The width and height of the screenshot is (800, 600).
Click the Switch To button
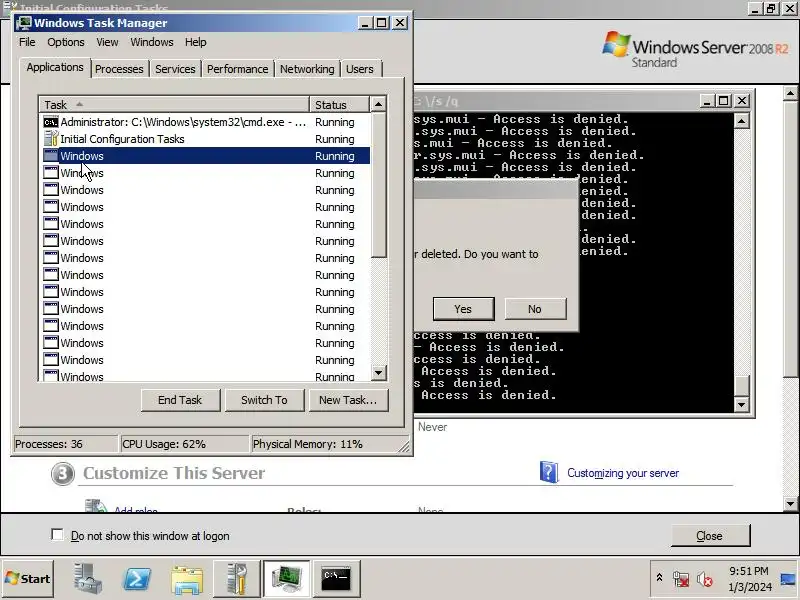coord(264,400)
